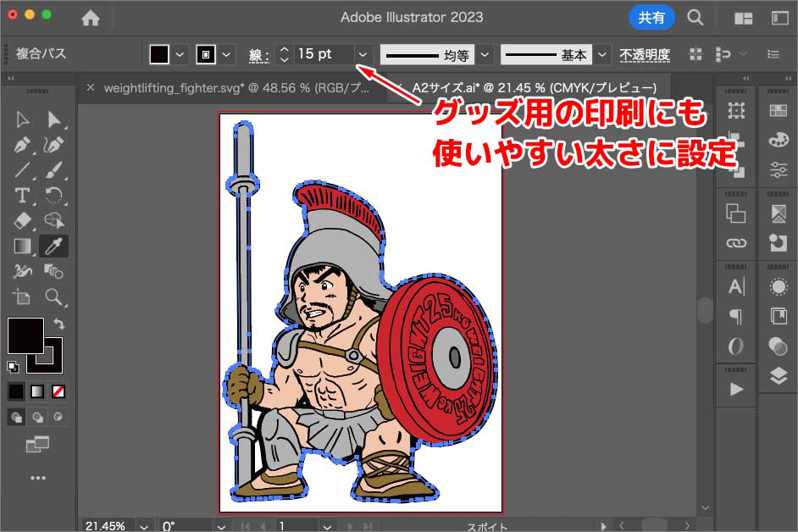Select the Zoom tool in toolbar

(54, 296)
